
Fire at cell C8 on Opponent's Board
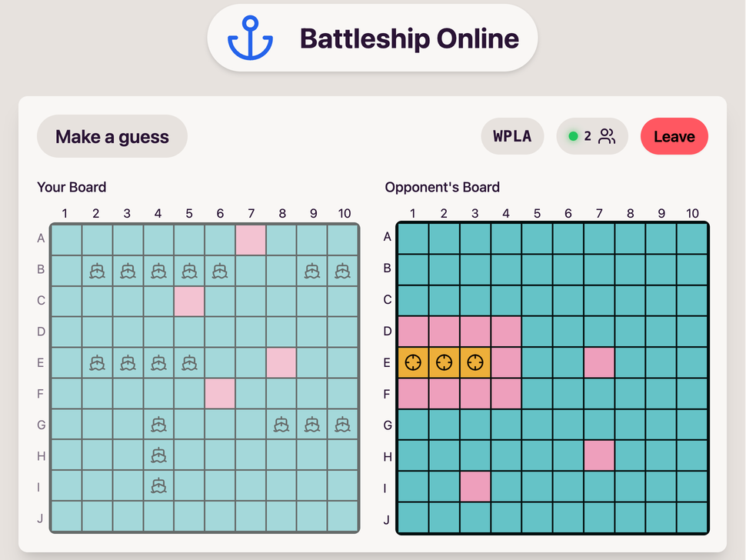630,301
